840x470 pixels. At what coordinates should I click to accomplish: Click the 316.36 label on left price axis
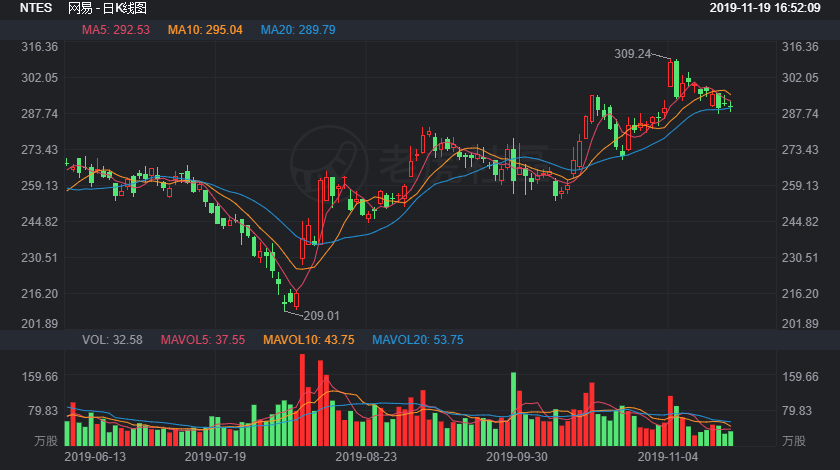37,47
